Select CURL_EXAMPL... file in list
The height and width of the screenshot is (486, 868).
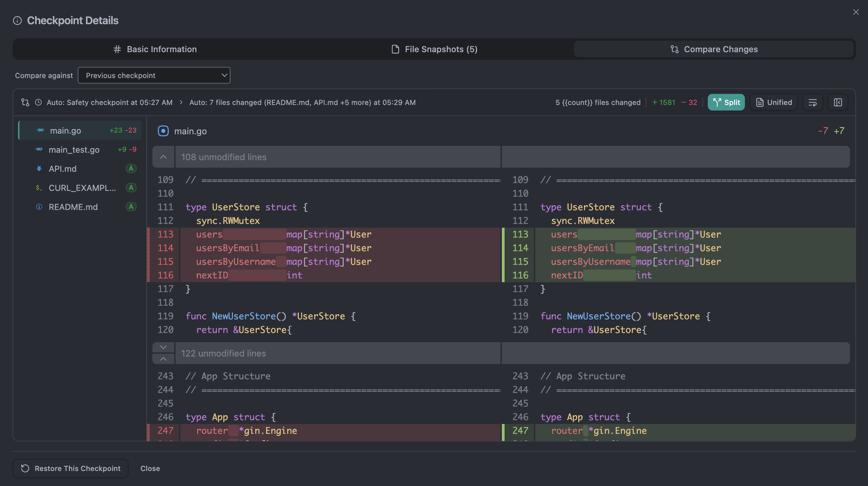click(x=80, y=187)
